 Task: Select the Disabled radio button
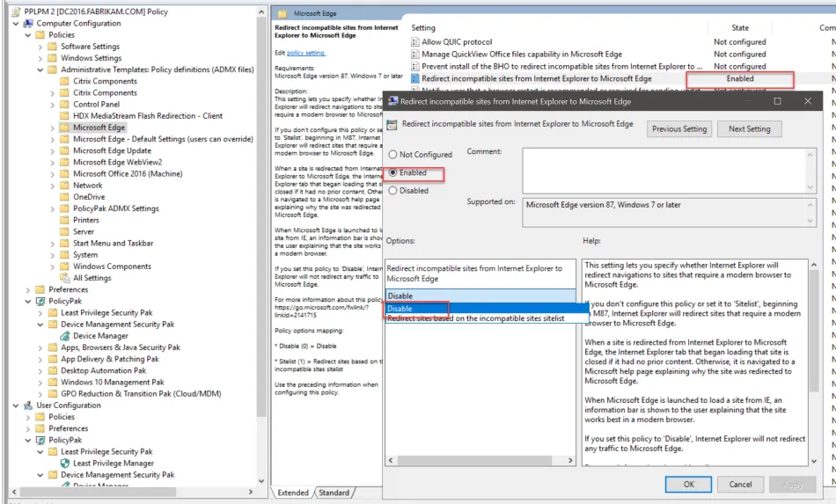tap(392, 190)
